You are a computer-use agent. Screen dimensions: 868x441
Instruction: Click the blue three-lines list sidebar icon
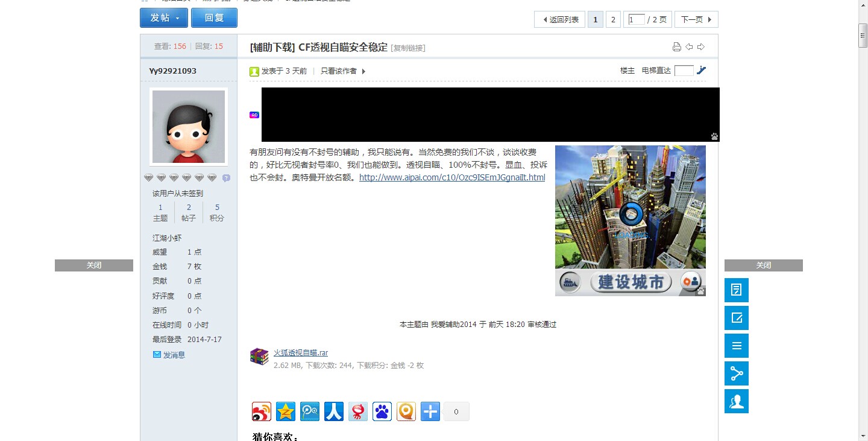pyautogui.click(x=737, y=346)
